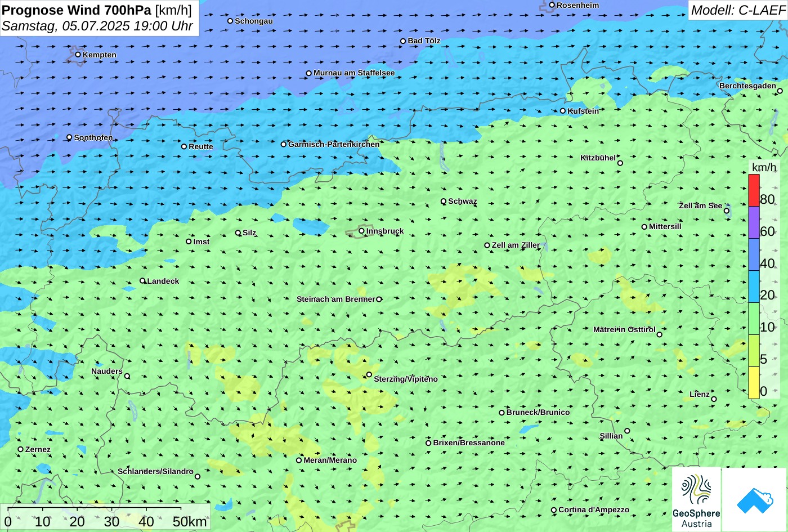Image resolution: width=788 pixels, height=532 pixels.
Task: Click the Imst location dot
Action: (189, 242)
